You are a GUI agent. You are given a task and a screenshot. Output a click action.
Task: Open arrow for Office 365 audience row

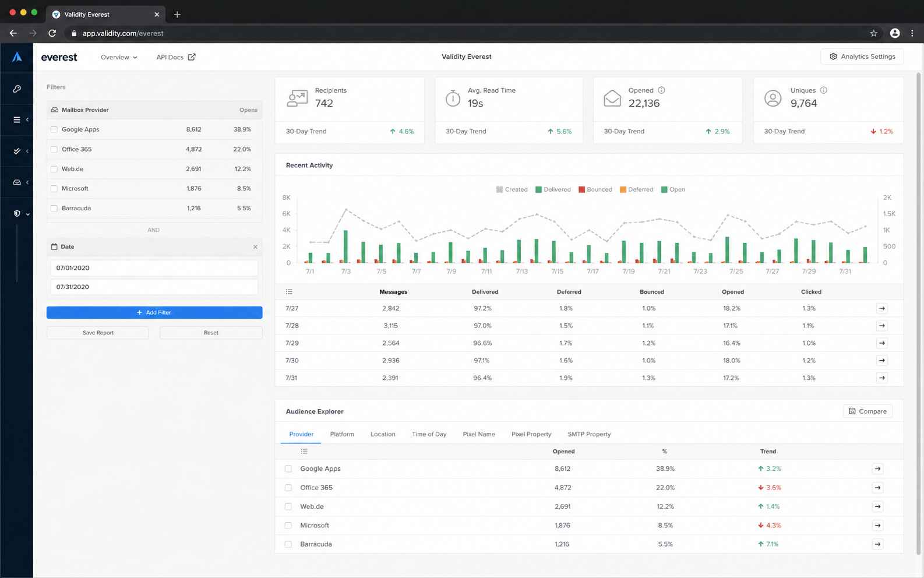pyautogui.click(x=878, y=488)
